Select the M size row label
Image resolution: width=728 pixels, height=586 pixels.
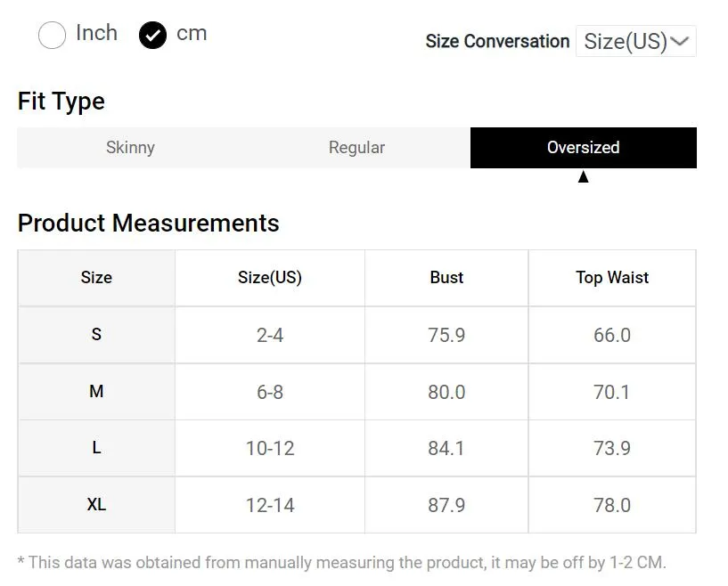96,392
